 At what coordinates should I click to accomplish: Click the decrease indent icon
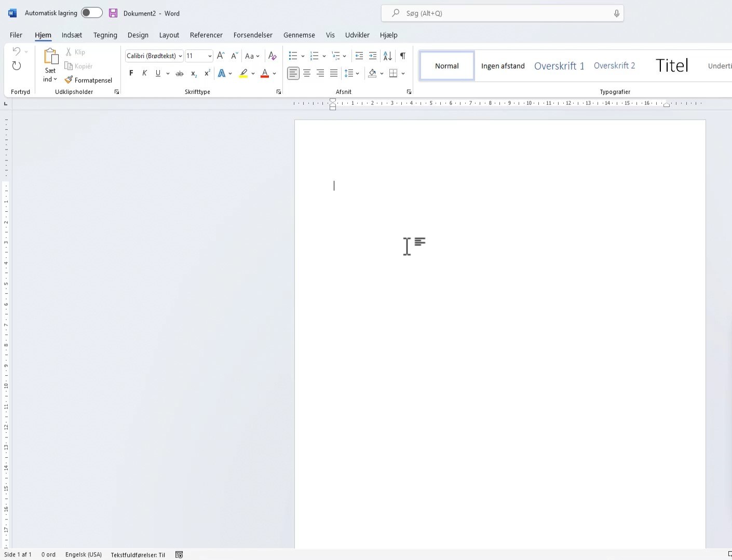(359, 56)
